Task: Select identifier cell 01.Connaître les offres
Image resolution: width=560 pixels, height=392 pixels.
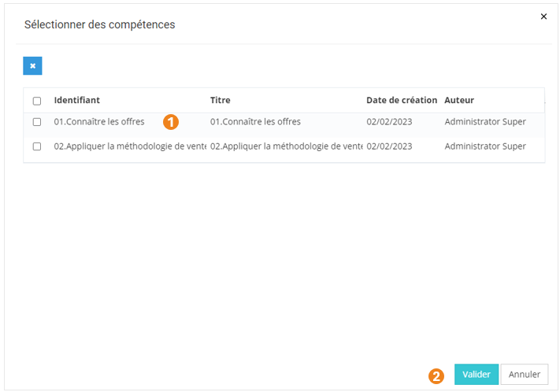Action: tap(99, 122)
